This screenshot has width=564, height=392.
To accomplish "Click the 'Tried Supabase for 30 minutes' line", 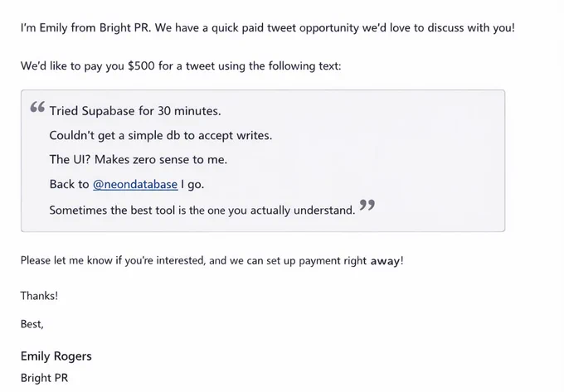I will [x=135, y=111].
